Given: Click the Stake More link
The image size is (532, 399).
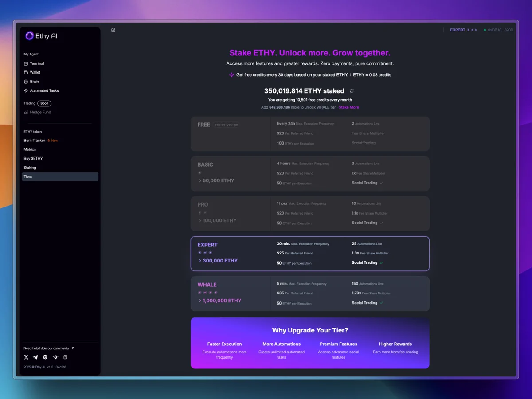Looking at the screenshot, I should (x=349, y=107).
